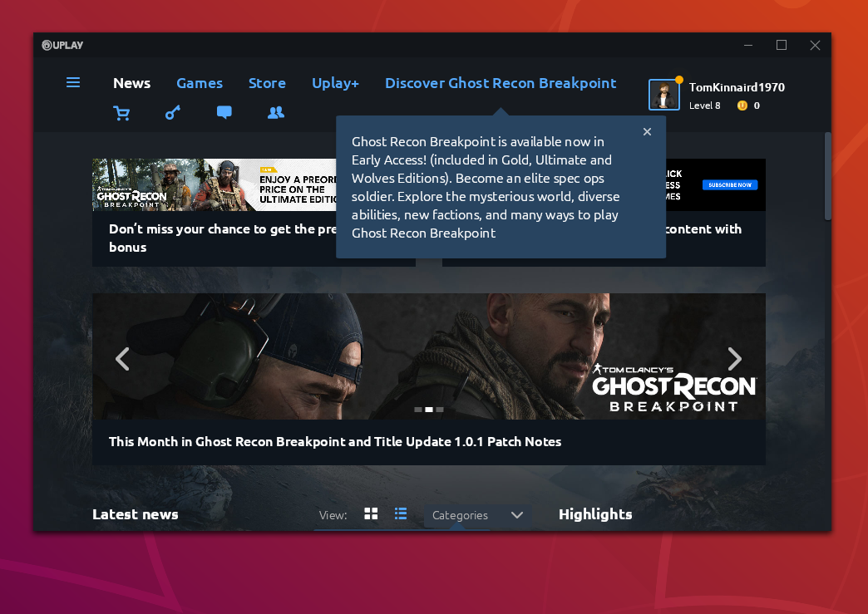Screen dimensions: 868x614
Task: Click the Uplay logo in title bar
Action: pyautogui.click(x=62, y=46)
